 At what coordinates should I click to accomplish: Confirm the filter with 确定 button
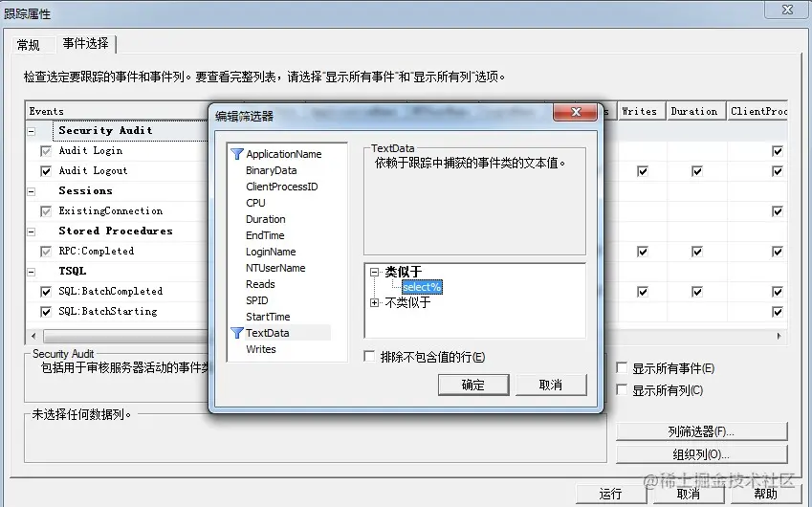(x=473, y=385)
